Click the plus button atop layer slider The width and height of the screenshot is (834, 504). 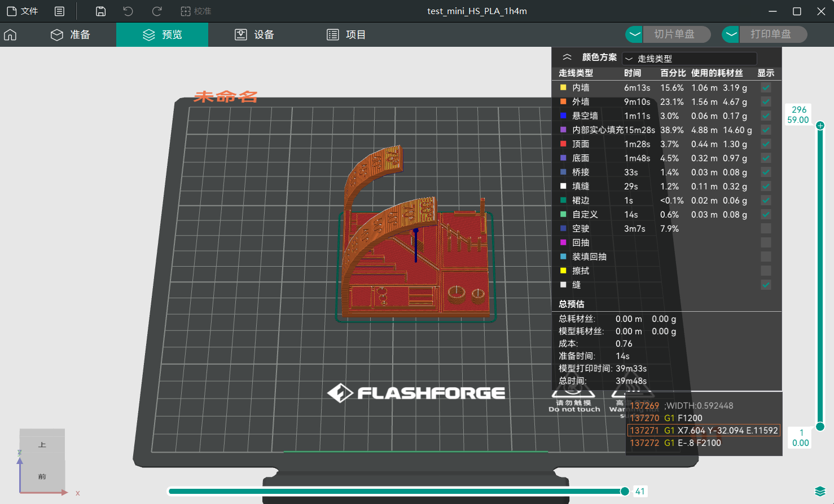[820, 125]
